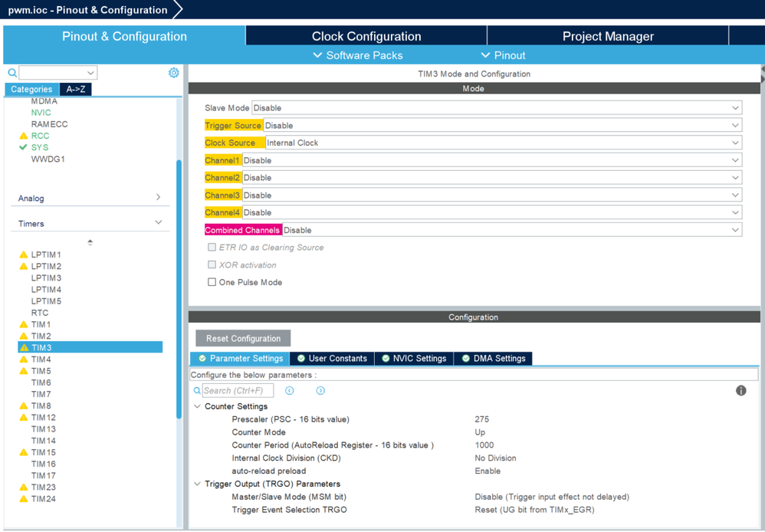Select LPTIM3 in the Timers list
The height and width of the screenshot is (532, 765).
click(x=46, y=277)
